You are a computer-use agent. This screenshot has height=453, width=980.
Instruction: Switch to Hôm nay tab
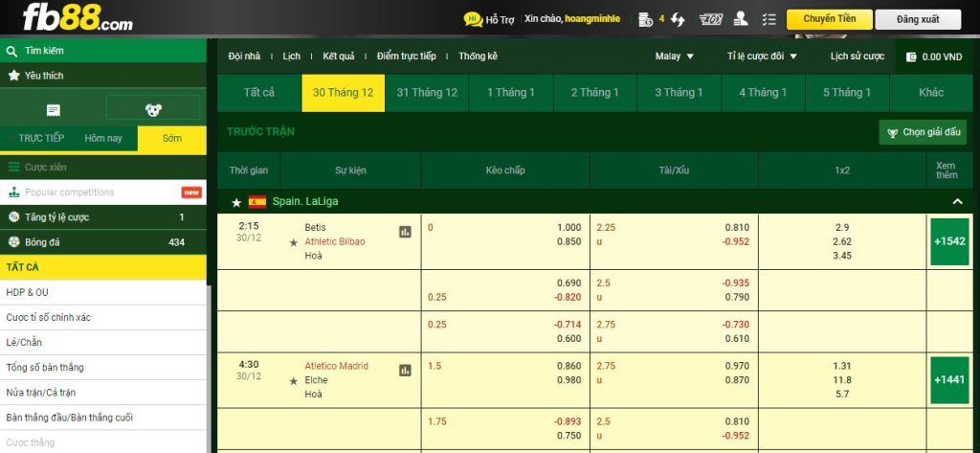tap(103, 138)
